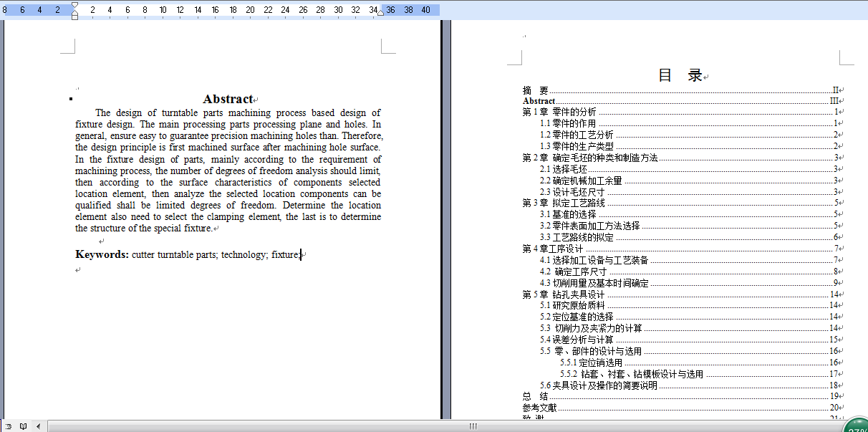Switch to Reading Layout view icon

pos(23,426)
